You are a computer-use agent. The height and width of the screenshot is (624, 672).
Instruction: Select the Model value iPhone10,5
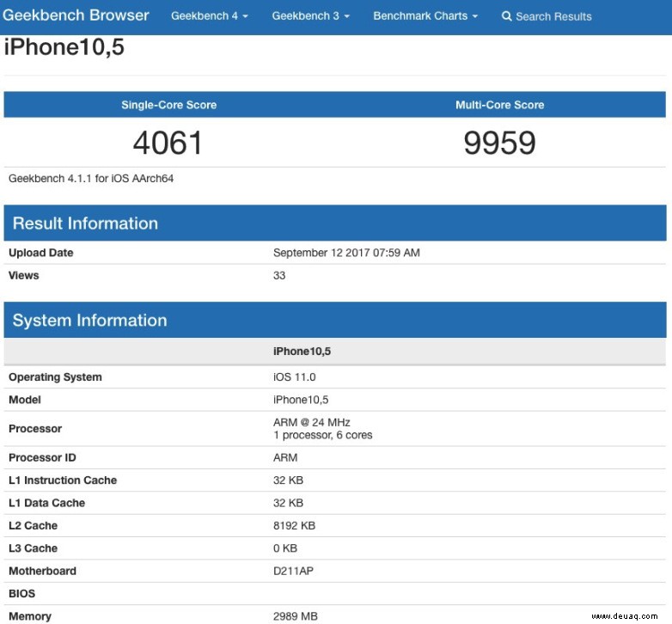[x=301, y=400]
